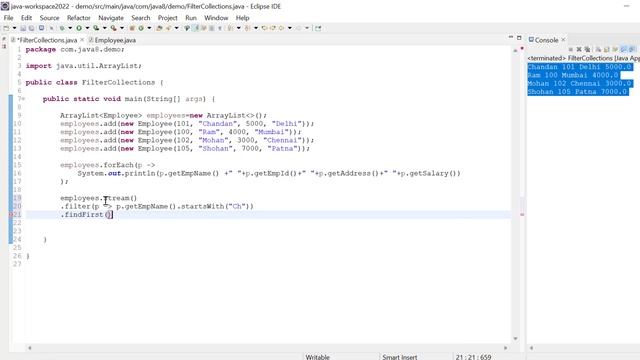Maximize the editor area view
The height and width of the screenshot is (360, 640).
pos(519,38)
